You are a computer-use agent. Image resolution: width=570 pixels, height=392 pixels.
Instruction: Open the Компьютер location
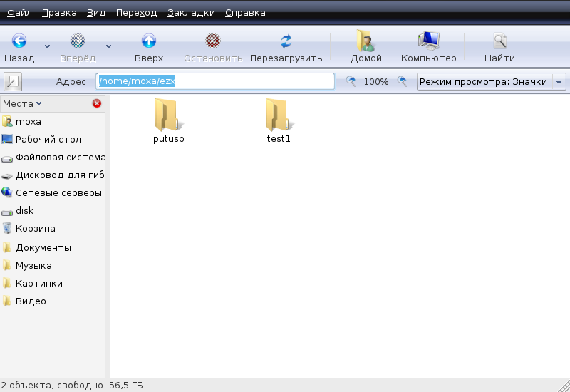(x=429, y=47)
